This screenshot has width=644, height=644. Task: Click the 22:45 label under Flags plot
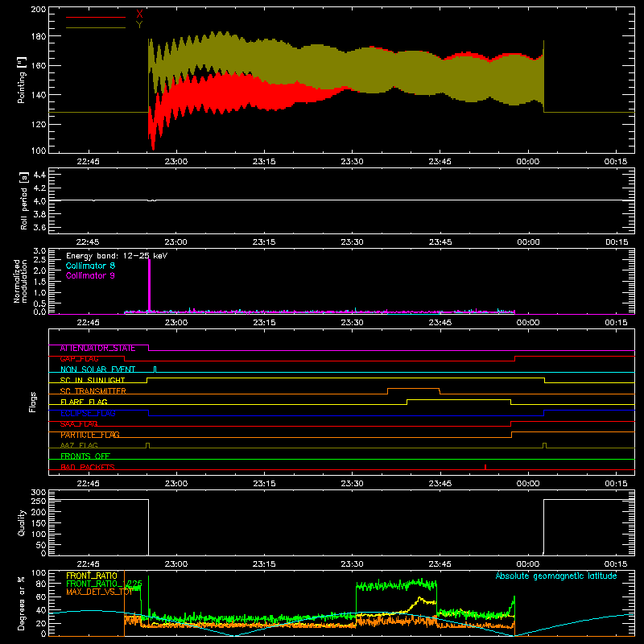[88, 484]
